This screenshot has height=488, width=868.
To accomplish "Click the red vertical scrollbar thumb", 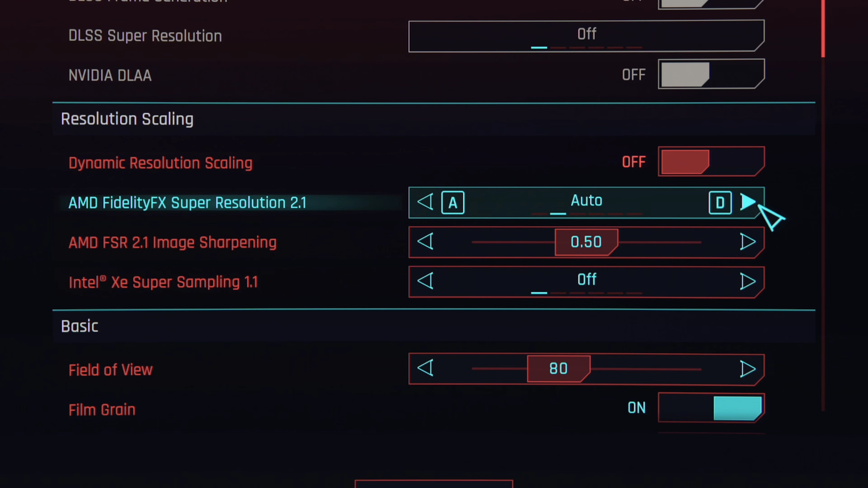I will [x=823, y=29].
